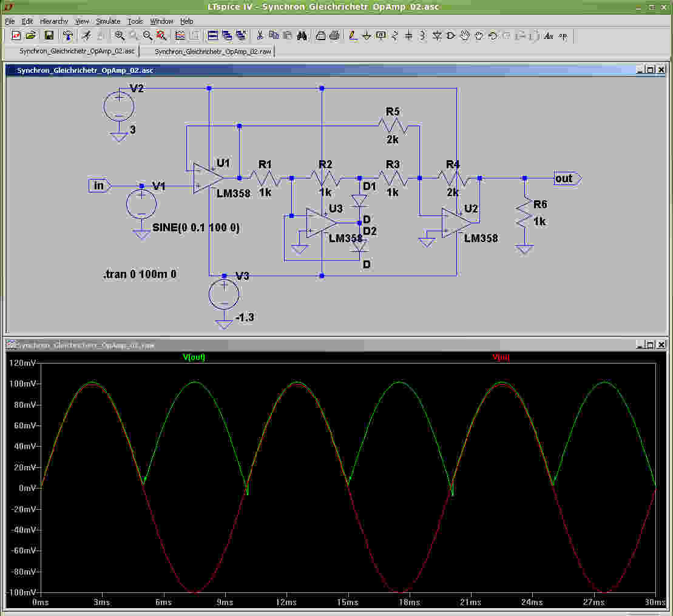Select the Place Ground tool
This screenshot has height=616, width=673.
pos(367,36)
